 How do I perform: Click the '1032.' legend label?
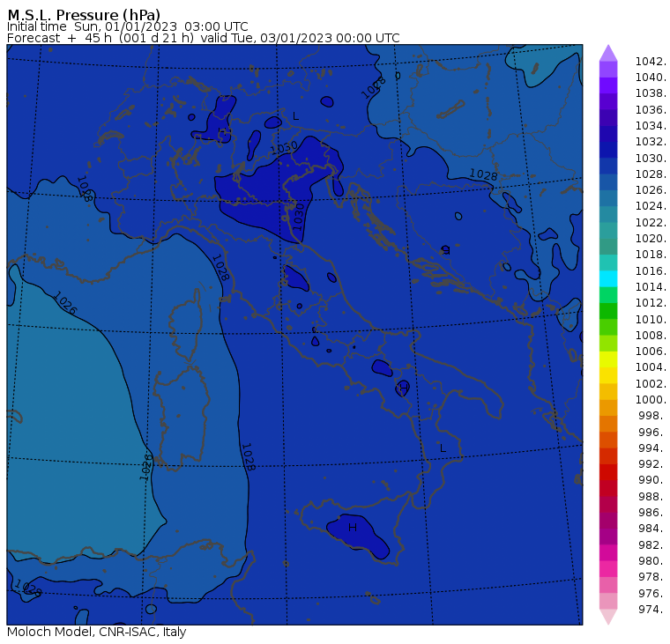[651, 141]
